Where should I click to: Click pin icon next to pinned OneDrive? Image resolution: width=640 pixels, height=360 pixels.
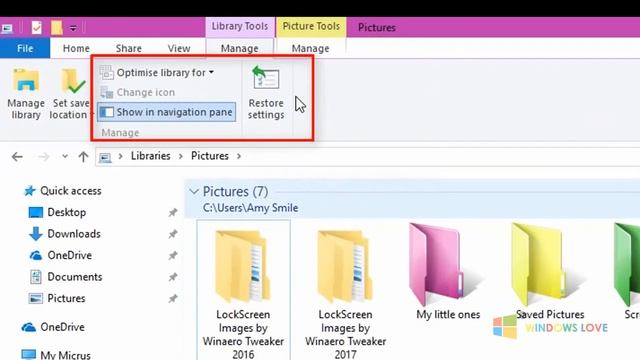coord(173,255)
